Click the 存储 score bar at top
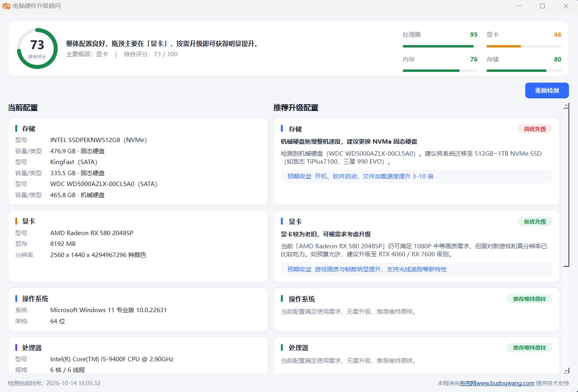Screen dimensions: 578x392 click(x=524, y=71)
